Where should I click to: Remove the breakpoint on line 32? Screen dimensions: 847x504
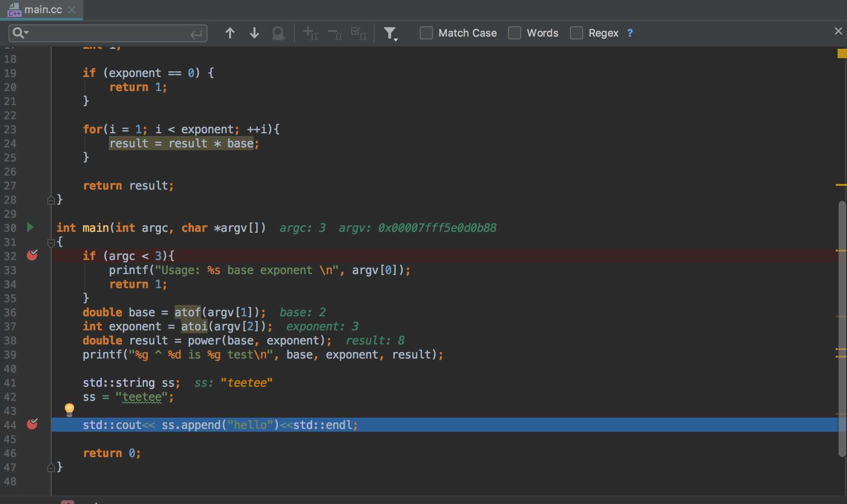coord(32,255)
